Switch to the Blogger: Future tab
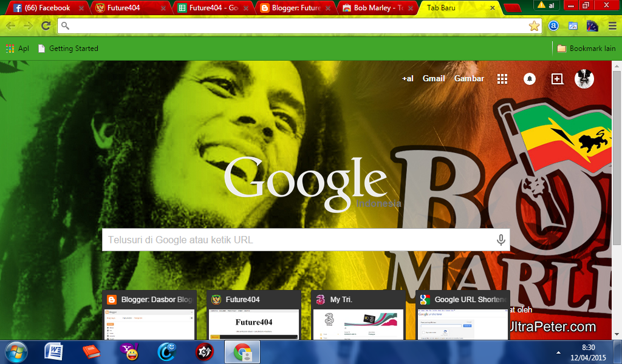The width and height of the screenshot is (622, 364). [x=296, y=8]
